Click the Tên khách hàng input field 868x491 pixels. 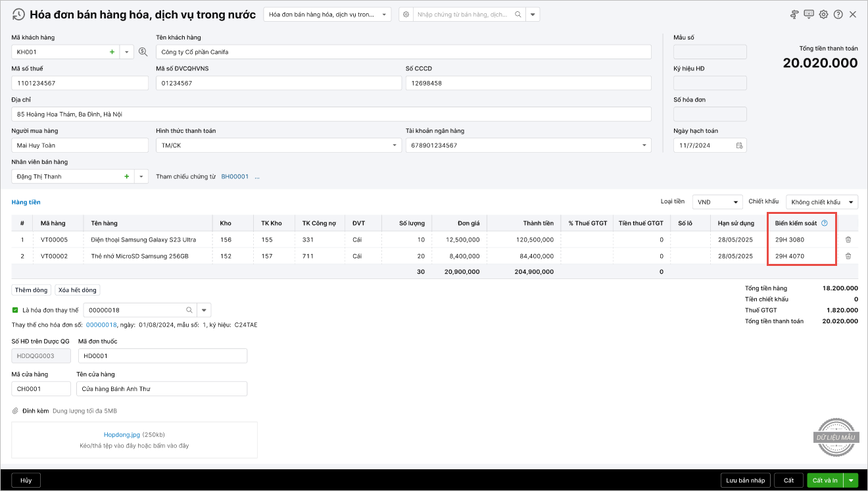[403, 52]
